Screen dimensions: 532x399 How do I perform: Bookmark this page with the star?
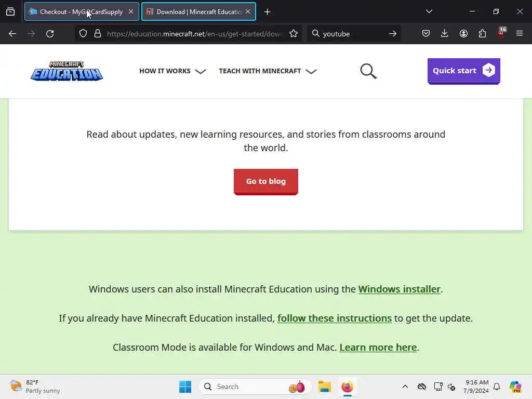(294, 34)
